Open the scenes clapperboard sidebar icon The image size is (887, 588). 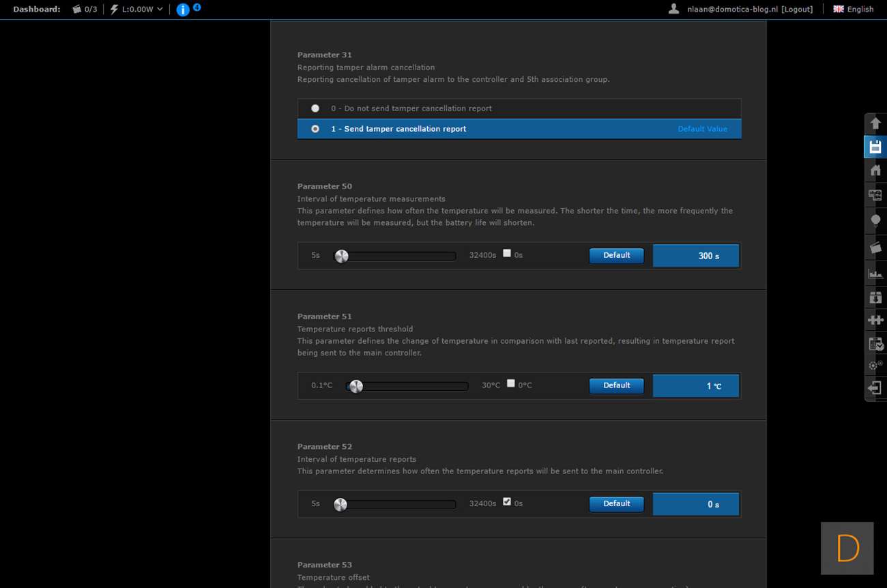(875, 247)
